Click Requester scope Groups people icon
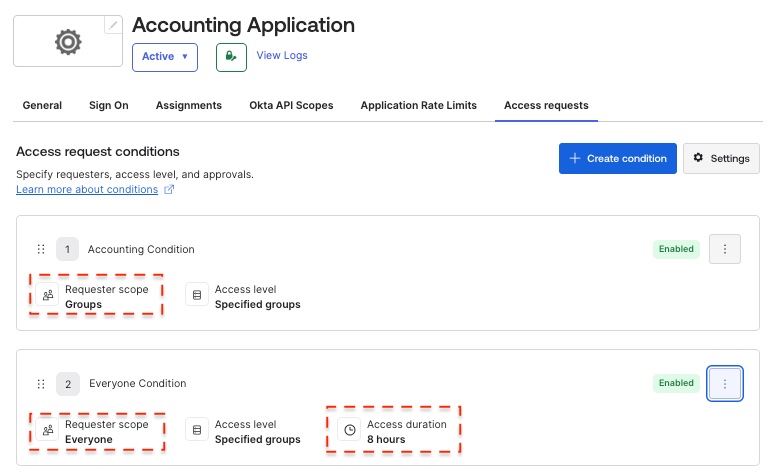Image resolution: width=771 pixels, height=474 pixels. point(48,296)
